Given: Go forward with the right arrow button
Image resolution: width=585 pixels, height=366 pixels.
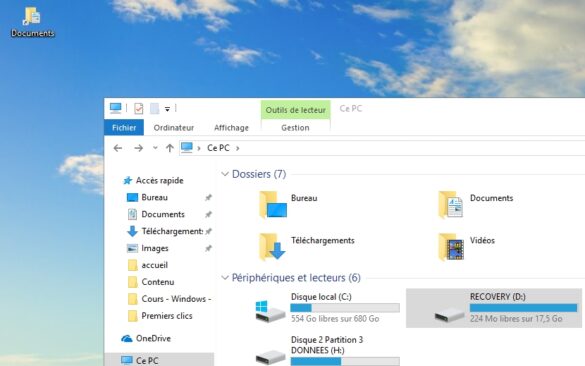Looking at the screenshot, I should pyautogui.click(x=138, y=148).
